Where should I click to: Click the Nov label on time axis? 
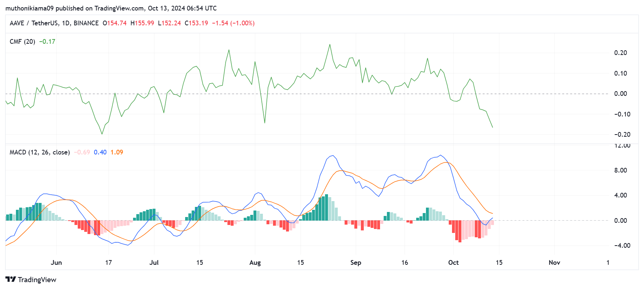click(x=554, y=263)
